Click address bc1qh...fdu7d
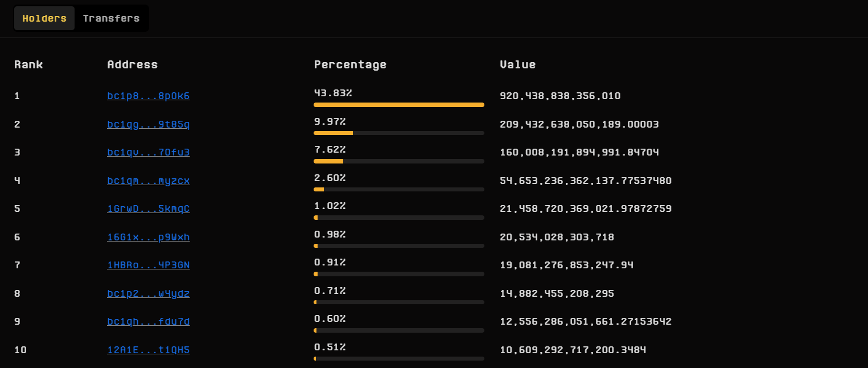 coord(148,321)
